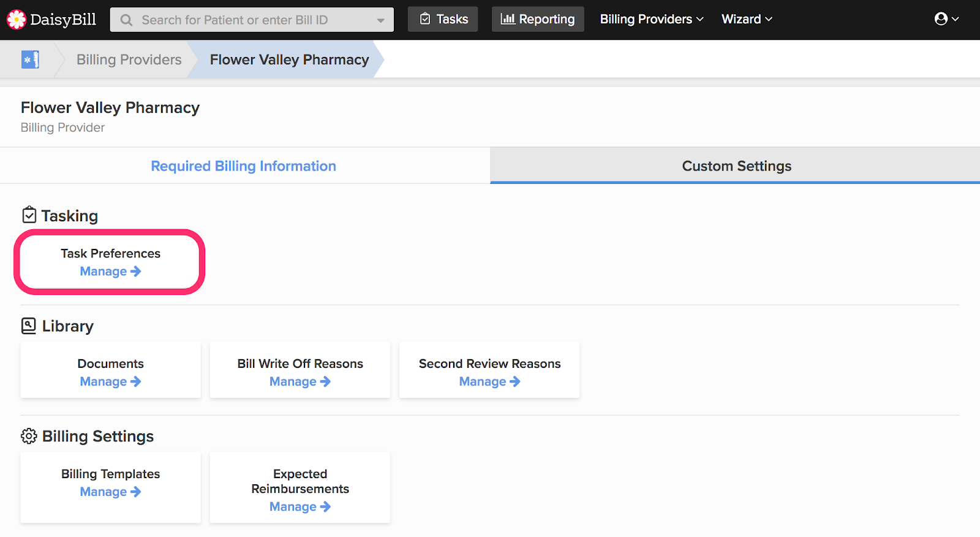The height and width of the screenshot is (537, 980).
Task: Click the Billing Provider subtitle text
Action: [62, 128]
